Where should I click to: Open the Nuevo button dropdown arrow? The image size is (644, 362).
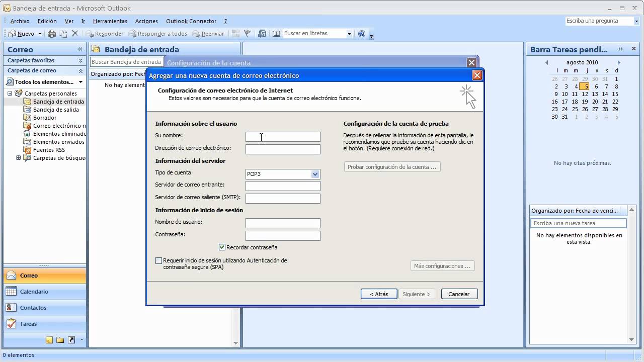pyautogui.click(x=39, y=34)
